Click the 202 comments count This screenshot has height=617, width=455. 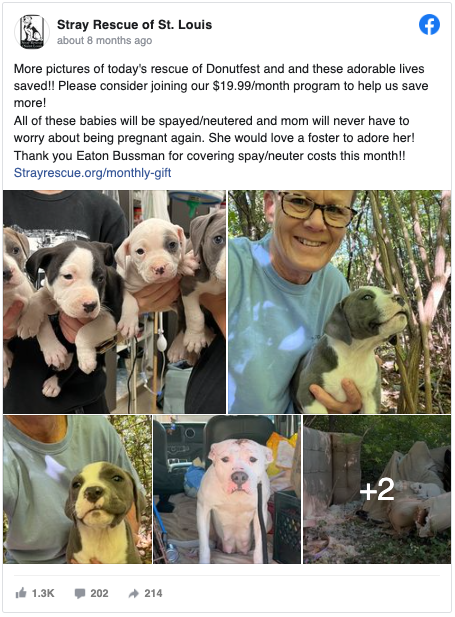pyautogui.click(x=99, y=593)
